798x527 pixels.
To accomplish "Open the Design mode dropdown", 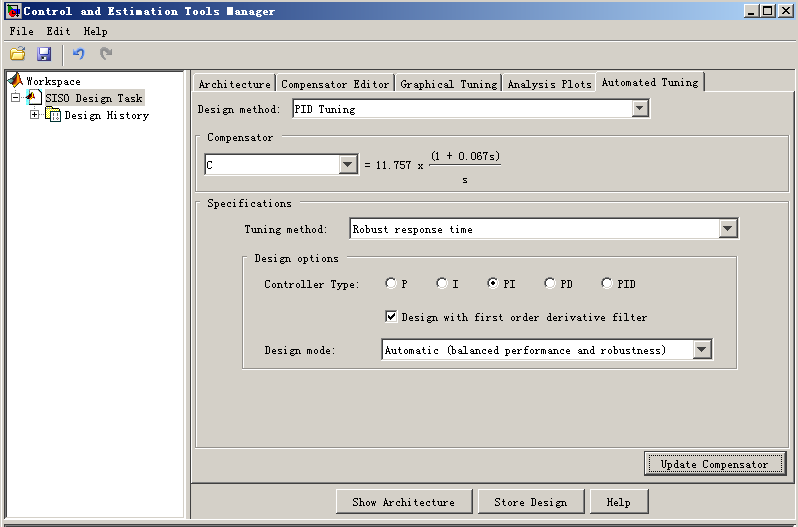I will click(x=702, y=349).
